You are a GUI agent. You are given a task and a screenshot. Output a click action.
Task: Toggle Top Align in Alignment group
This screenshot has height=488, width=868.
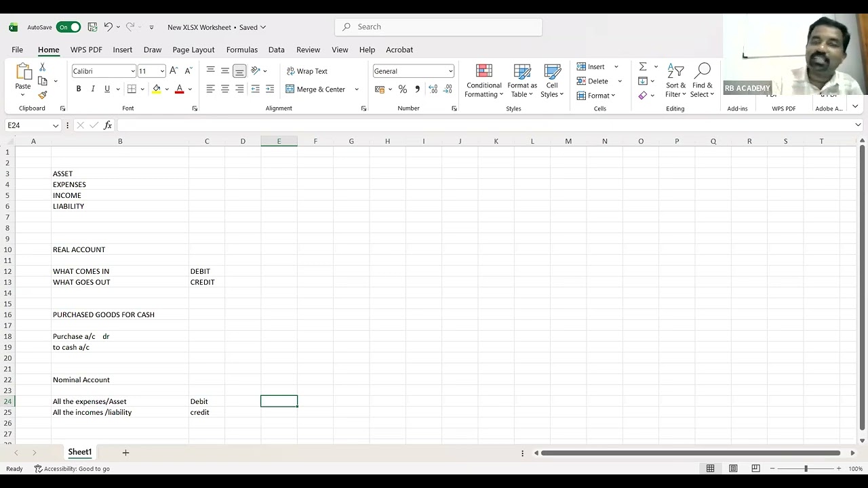[210, 70]
